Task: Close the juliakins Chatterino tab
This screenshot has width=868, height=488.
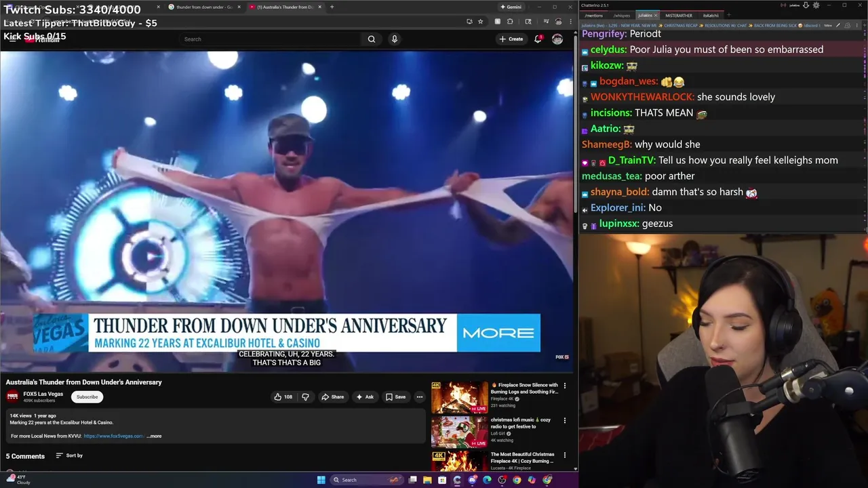Action: coord(656,15)
